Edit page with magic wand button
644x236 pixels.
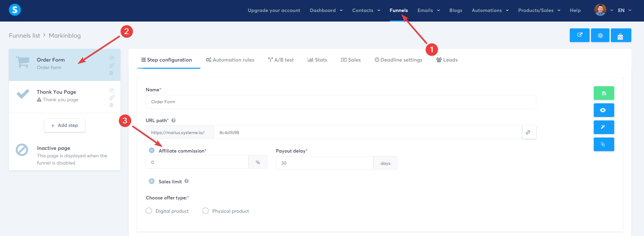(x=604, y=127)
